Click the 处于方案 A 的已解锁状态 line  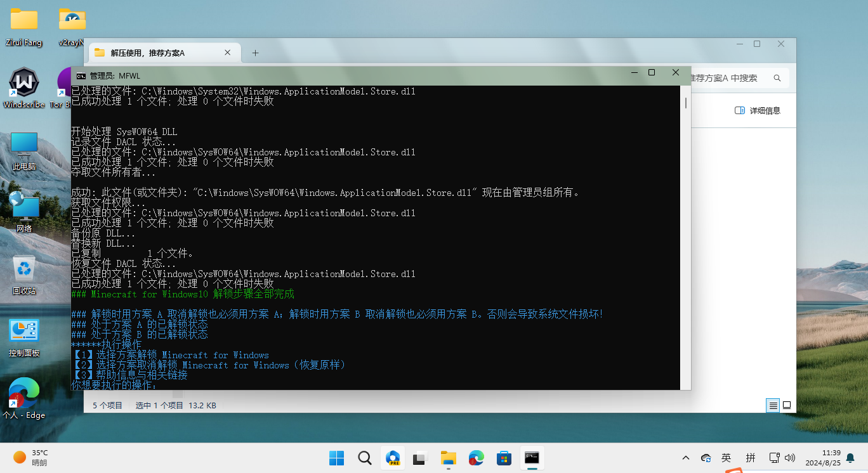tap(140, 325)
